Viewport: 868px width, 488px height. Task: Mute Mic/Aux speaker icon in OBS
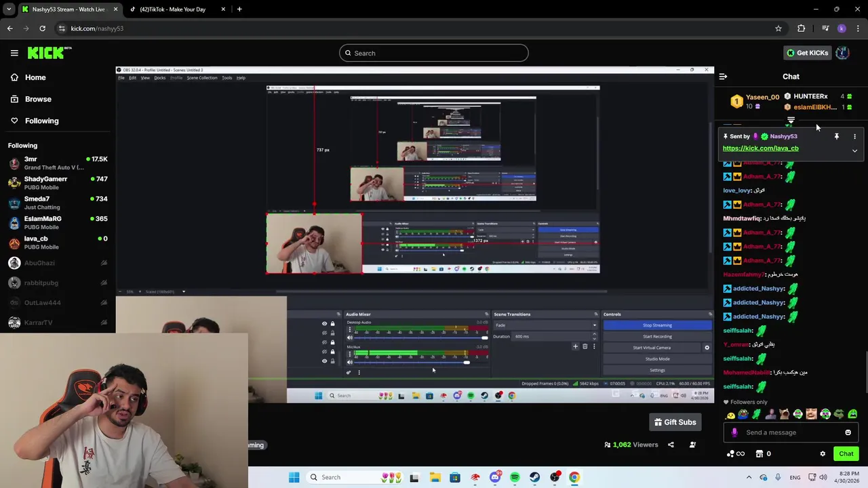tap(349, 363)
